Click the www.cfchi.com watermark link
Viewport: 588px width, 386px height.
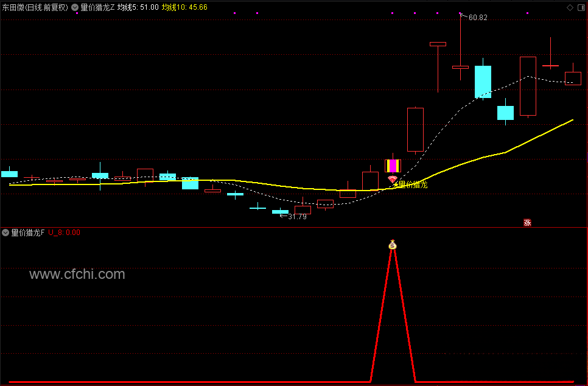77,274
